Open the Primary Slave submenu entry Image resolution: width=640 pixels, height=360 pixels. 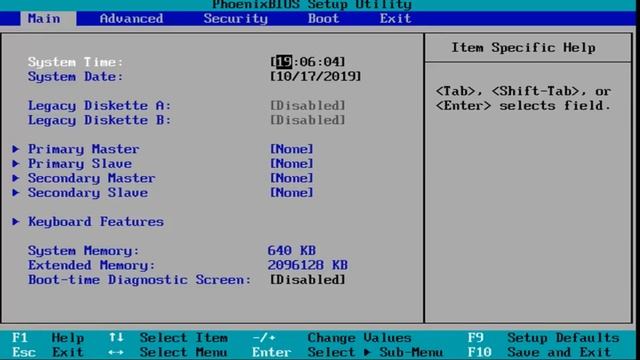[x=80, y=164]
